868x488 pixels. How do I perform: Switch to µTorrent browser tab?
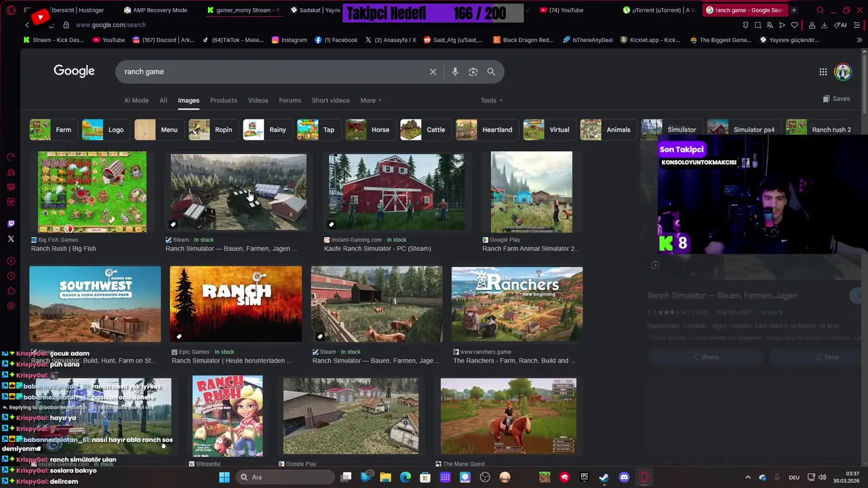coord(659,10)
